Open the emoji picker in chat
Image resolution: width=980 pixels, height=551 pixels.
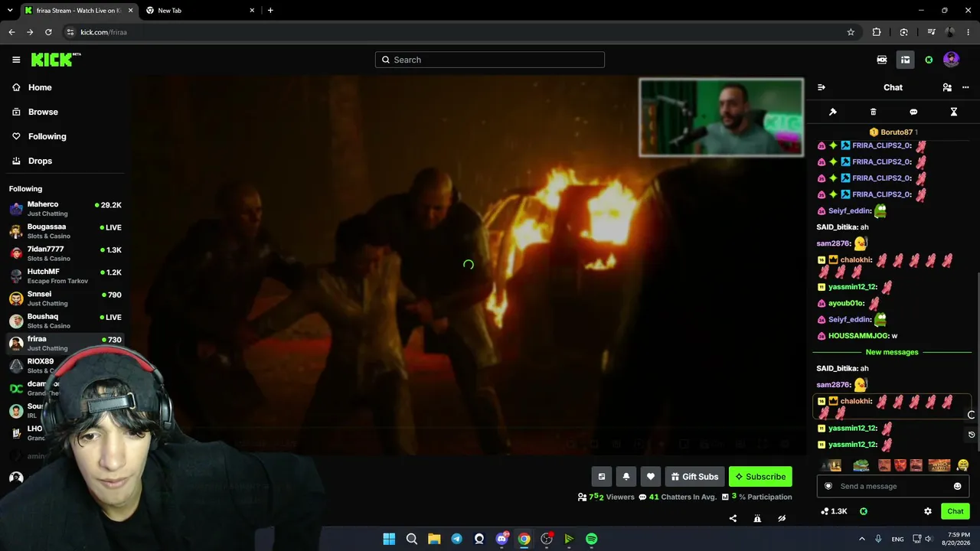coord(957,486)
